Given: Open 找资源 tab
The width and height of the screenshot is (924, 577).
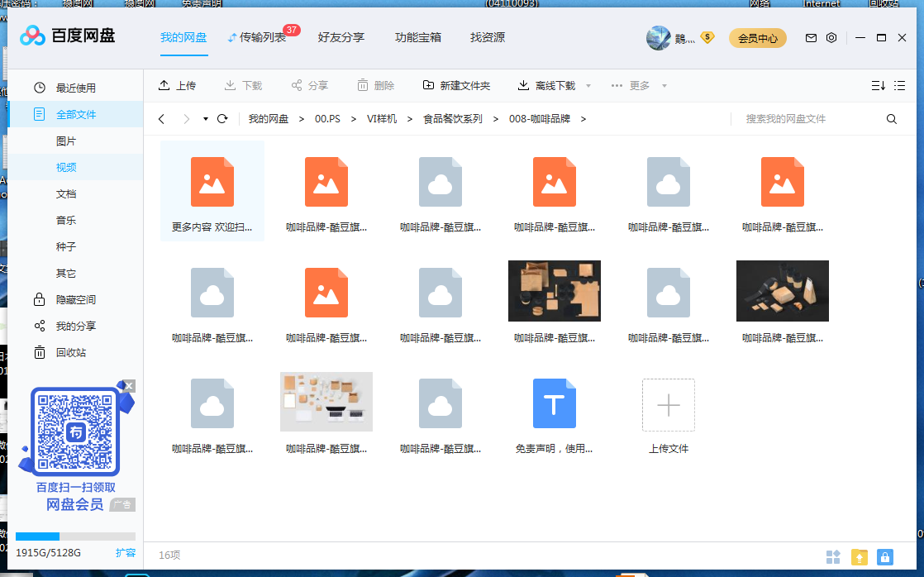Looking at the screenshot, I should pyautogui.click(x=488, y=37).
